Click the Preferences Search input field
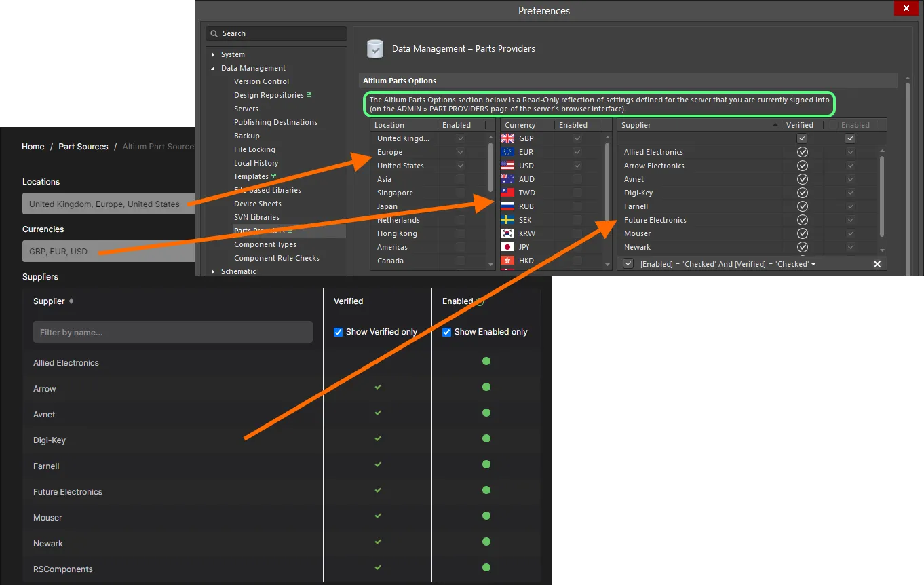Screen dimensions: 924x585 pos(276,33)
